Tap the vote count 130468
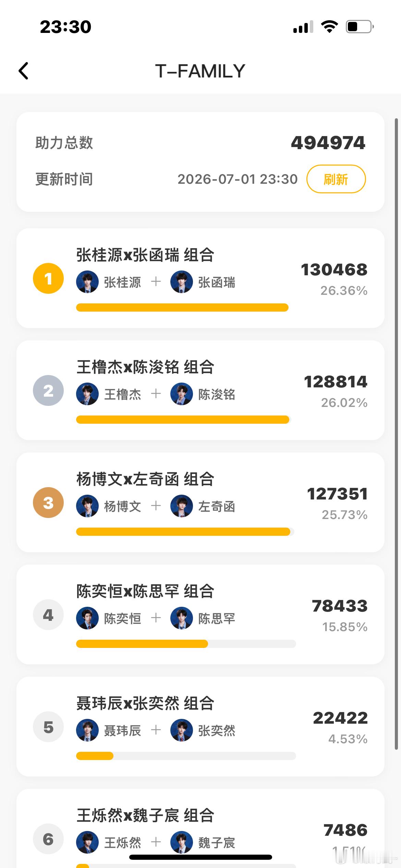 (x=334, y=269)
